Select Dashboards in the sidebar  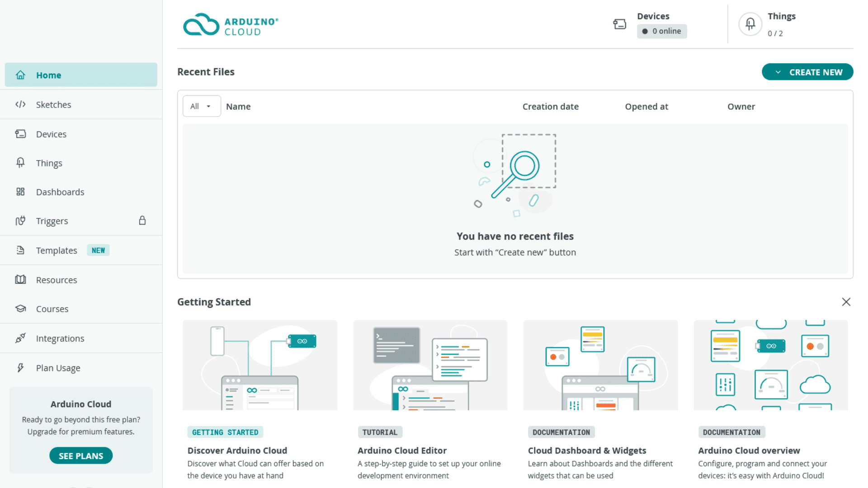point(81,192)
